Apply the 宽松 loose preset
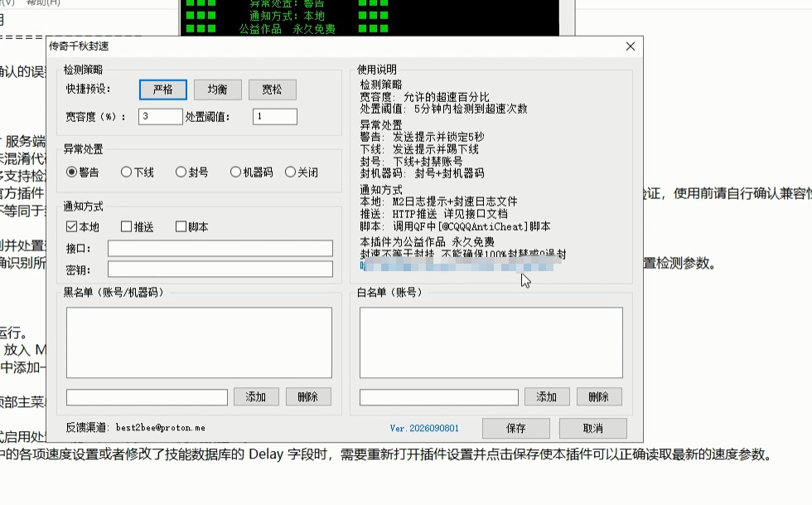Viewport: 812px width, 505px height. pos(273,90)
